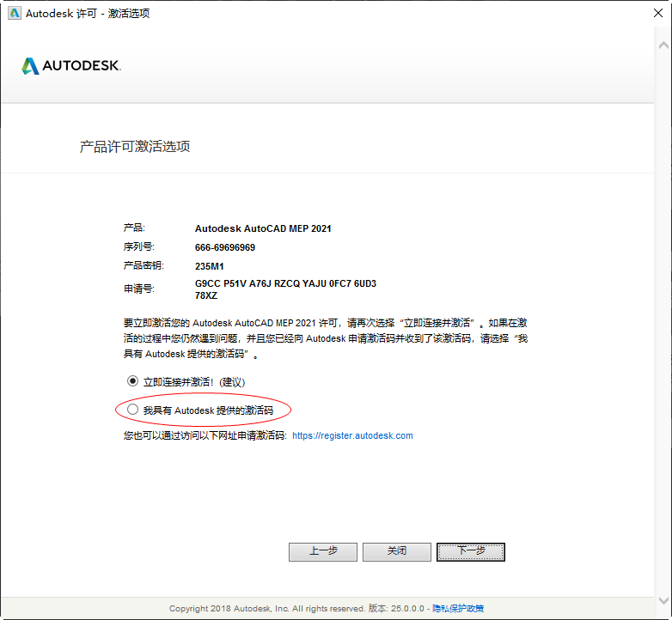Click the Copyright 2018 Autodesk footer text
Screen dimensions: 672x620
point(266,609)
